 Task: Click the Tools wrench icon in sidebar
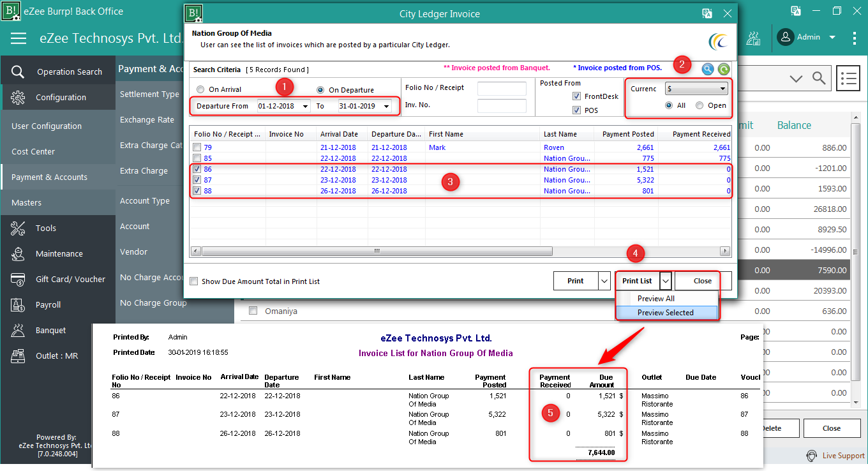(18, 228)
